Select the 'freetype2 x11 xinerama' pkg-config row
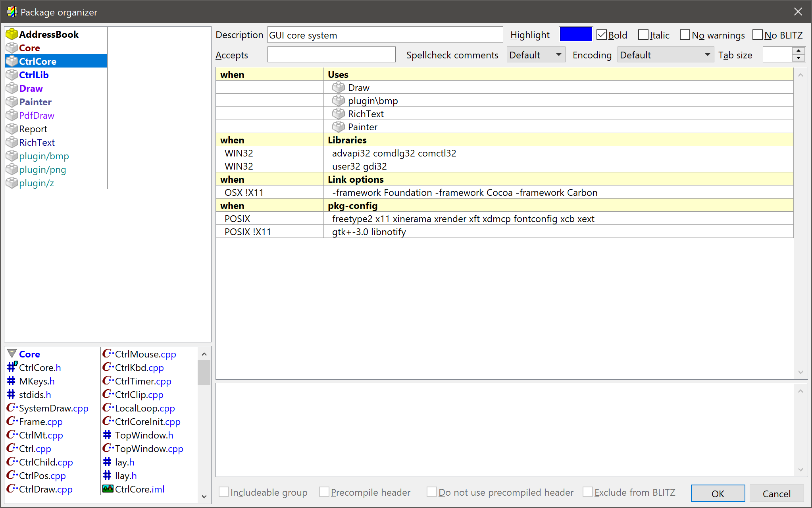812x508 pixels. [504, 218]
